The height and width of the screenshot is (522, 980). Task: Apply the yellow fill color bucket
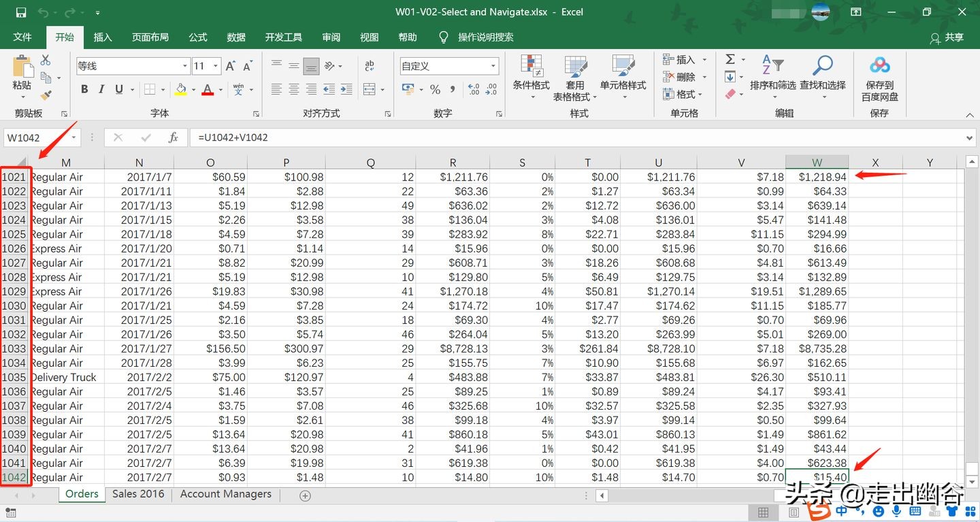pos(180,89)
